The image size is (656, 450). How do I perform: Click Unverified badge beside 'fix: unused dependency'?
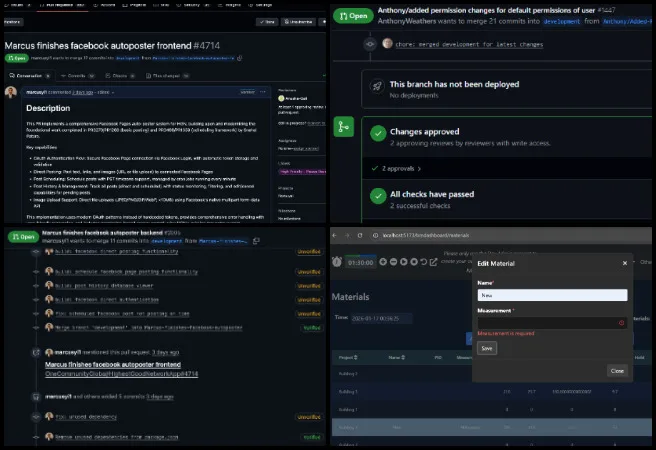[x=309, y=417]
